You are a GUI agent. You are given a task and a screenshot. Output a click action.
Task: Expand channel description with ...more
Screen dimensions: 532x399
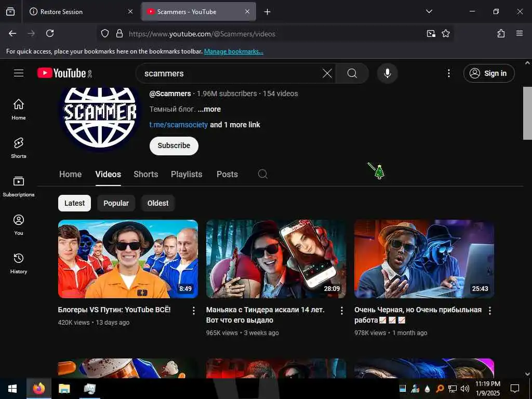pyautogui.click(x=209, y=109)
